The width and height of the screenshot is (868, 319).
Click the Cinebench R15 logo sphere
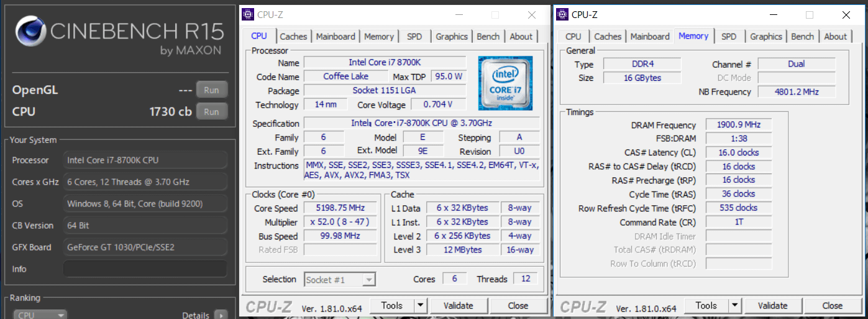pos(31,32)
